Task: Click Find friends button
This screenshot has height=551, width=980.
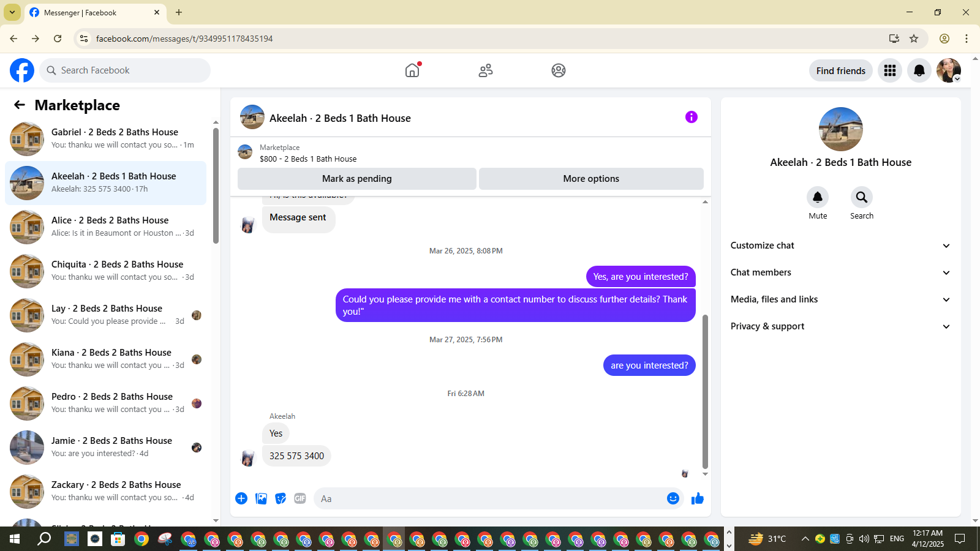Action: (x=841, y=70)
